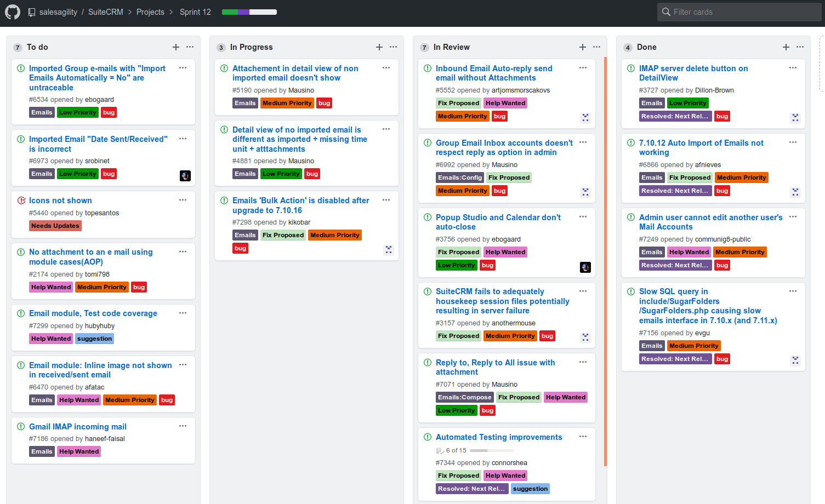Click the fullscreen icon on 'IMAP server delete button' card

795,118
